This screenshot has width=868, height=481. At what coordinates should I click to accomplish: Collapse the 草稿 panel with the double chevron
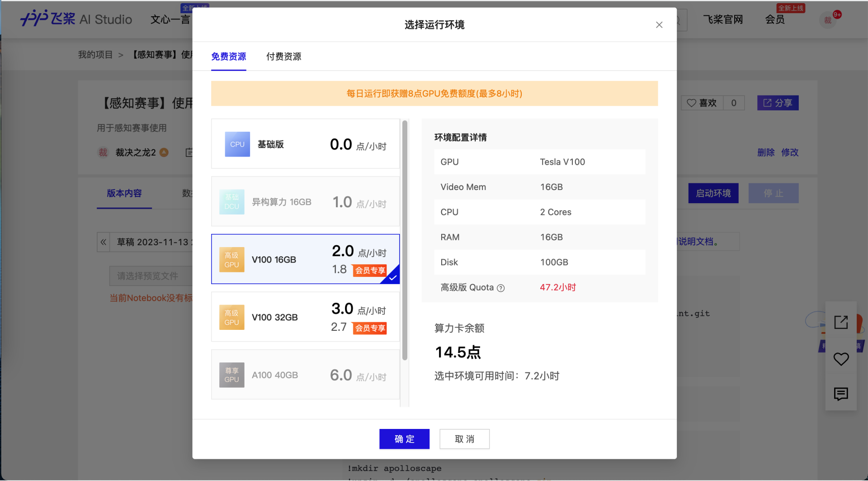(x=103, y=242)
